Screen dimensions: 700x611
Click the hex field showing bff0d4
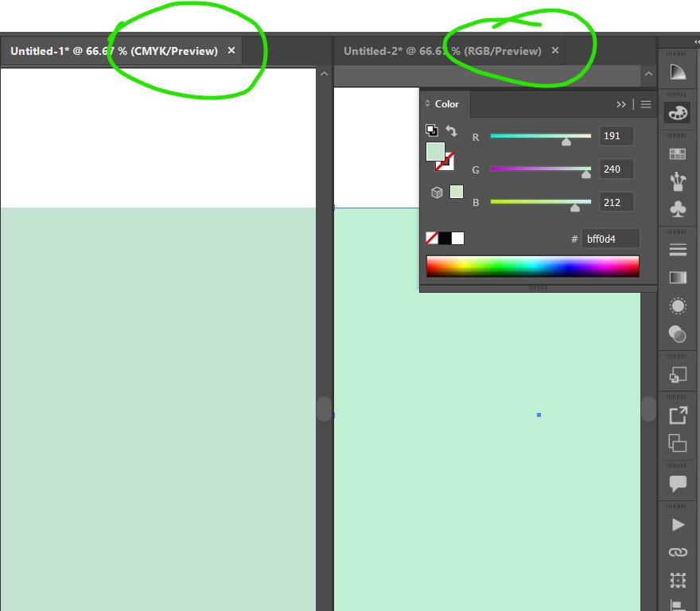611,238
